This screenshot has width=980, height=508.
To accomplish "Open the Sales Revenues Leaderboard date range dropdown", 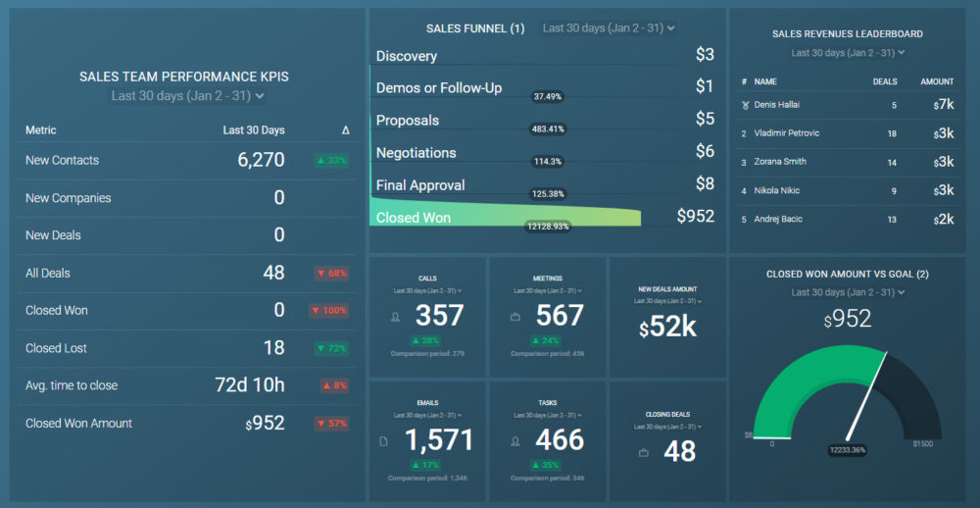I will (x=848, y=53).
